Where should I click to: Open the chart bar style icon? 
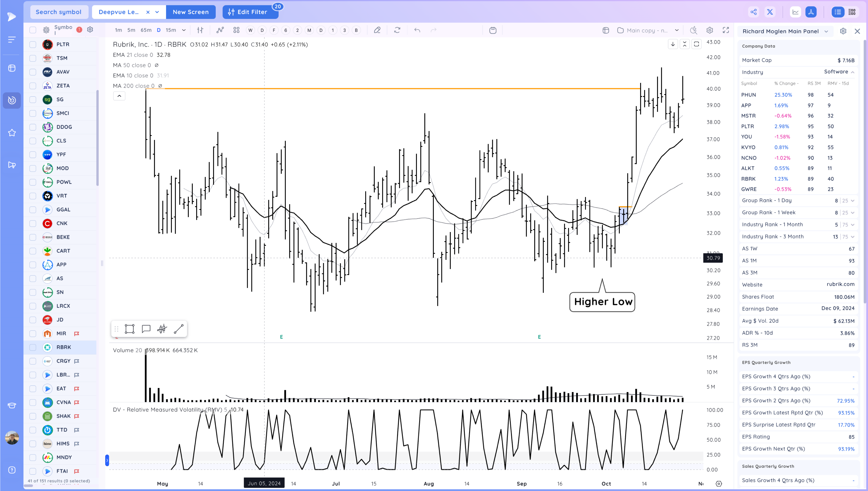click(200, 30)
